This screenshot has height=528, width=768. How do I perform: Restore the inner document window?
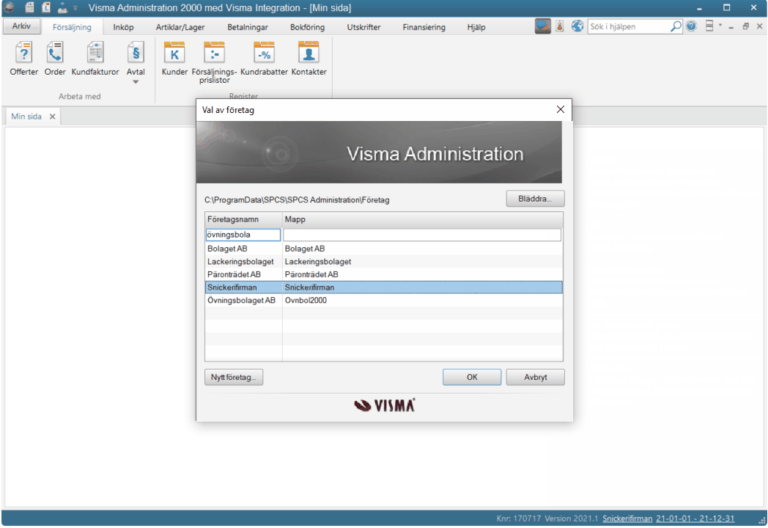(x=745, y=26)
